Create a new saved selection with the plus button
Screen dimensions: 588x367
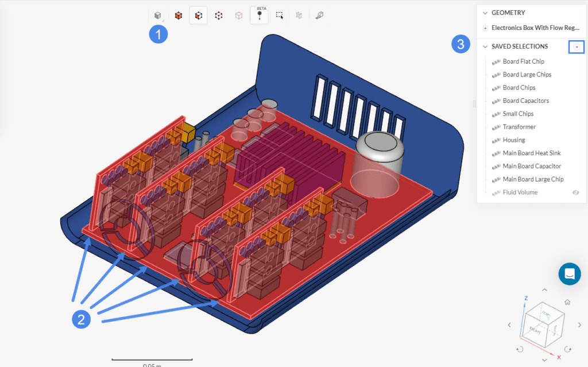(577, 47)
